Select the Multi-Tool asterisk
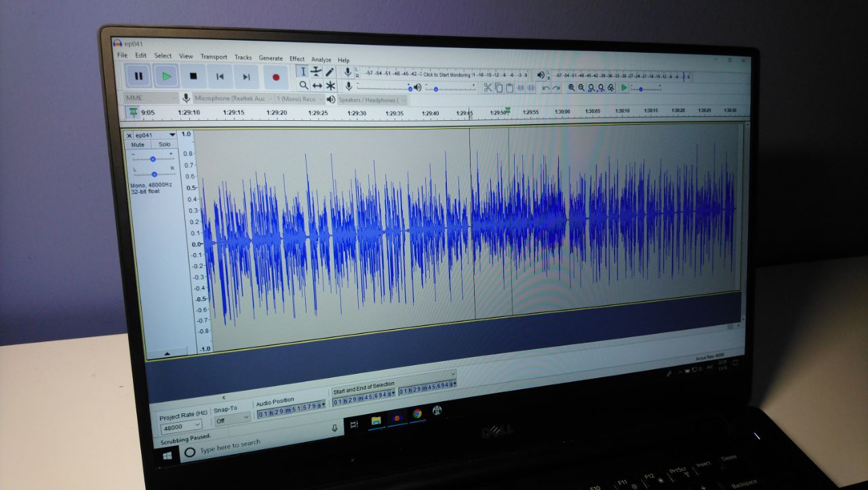Image resolution: width=868 pixels, height=490 pixels. tap(330, 86)
